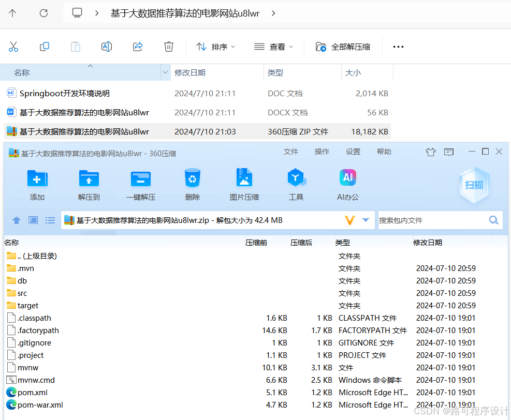Open the three-dot more options menu
Screen dimensions: 511x420
coord(398,47)
